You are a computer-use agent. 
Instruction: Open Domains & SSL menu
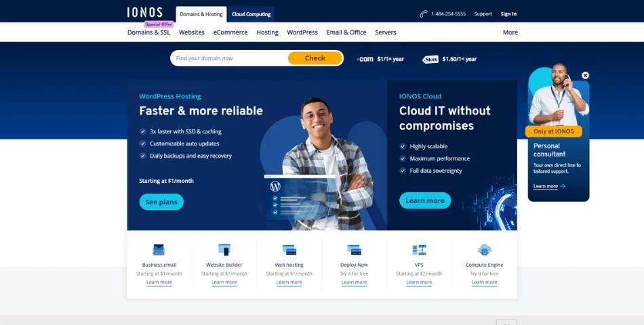pyautogui.click(x=148, y=32)
